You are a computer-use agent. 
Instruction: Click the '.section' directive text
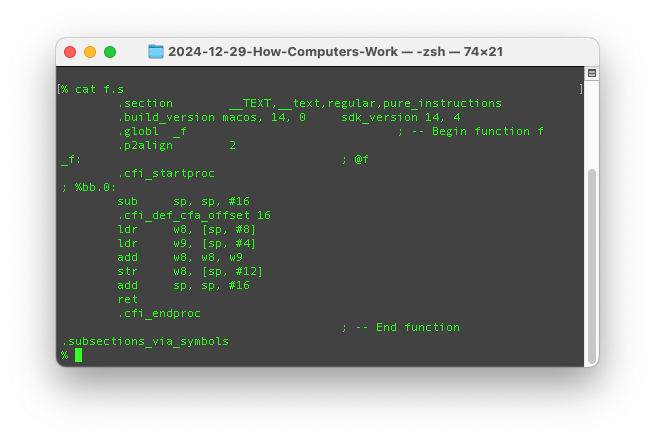[x=145, y=104]
